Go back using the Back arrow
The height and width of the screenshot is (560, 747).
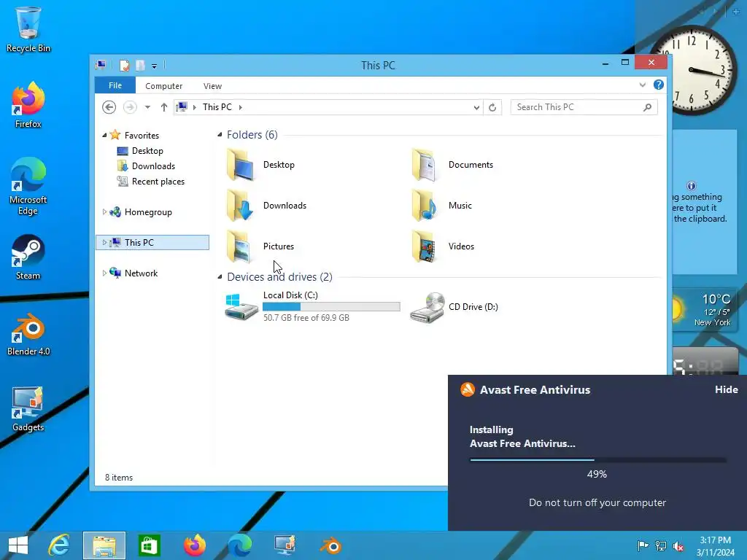[109, 107]
